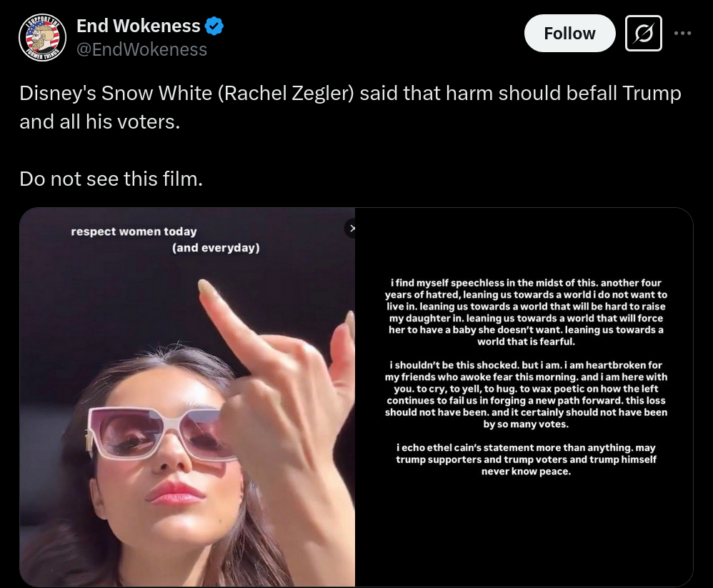Open the right image with the white text statement

pos(524,397)
